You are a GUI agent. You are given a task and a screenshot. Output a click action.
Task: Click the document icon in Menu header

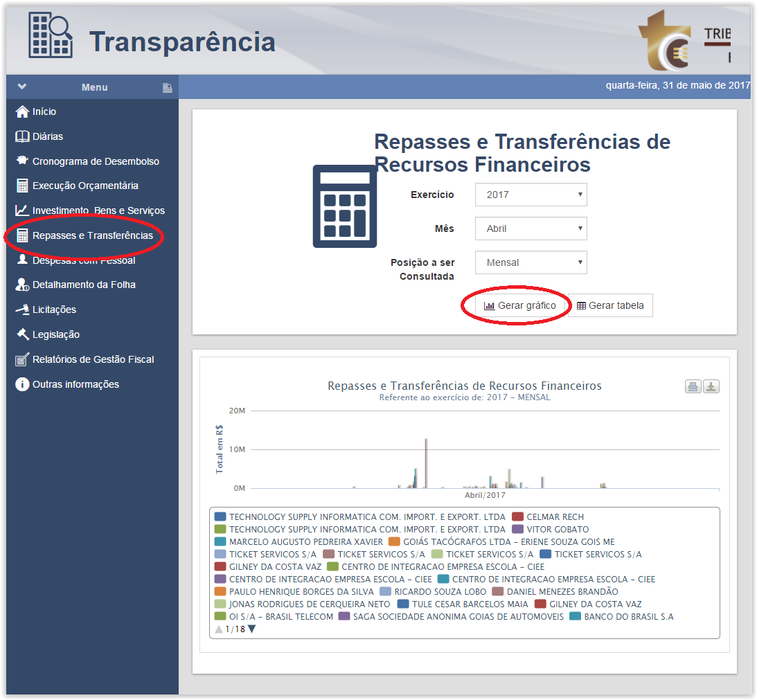tap(167, 88)
